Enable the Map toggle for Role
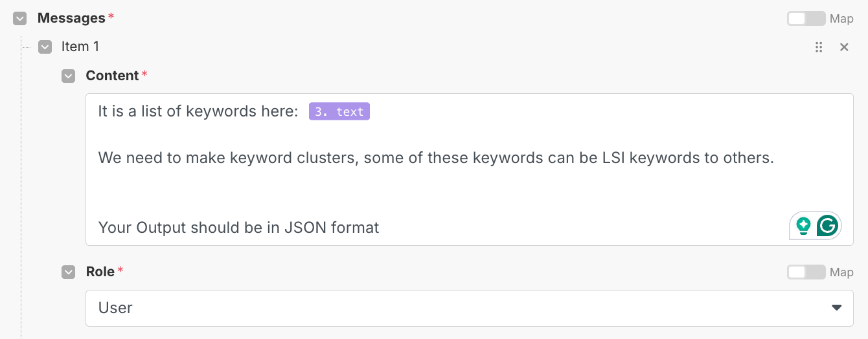The width and height of the screenshot is (868, 339). pos(806,272)
